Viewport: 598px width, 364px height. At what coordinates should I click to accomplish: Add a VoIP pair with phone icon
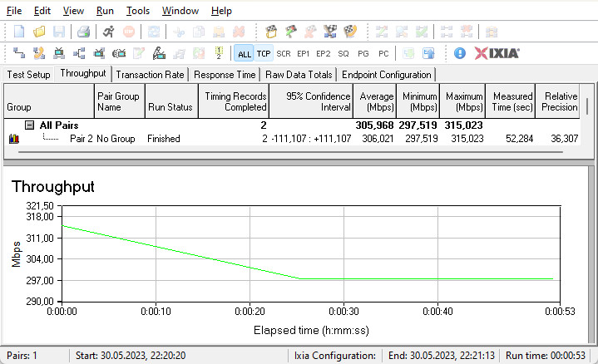pyautogui.click(x=39, y=53)
